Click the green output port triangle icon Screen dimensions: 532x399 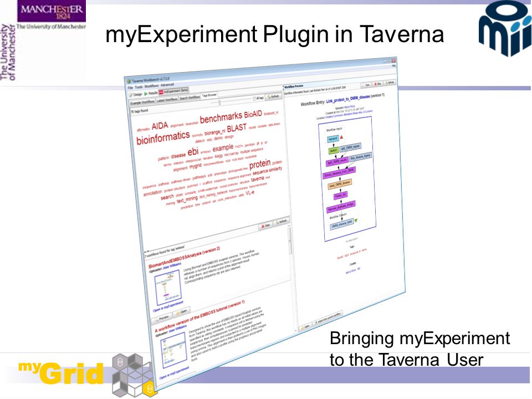click(356, 221)
